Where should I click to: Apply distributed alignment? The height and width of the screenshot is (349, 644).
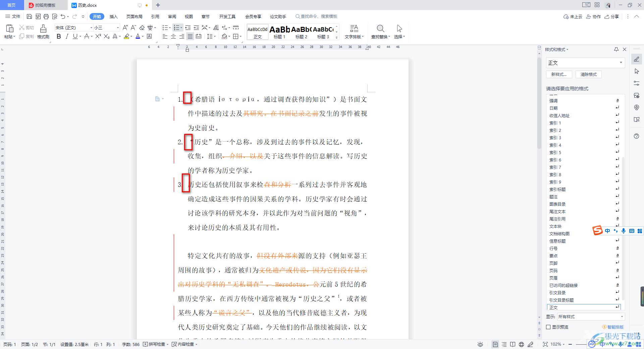click(199, 36)
